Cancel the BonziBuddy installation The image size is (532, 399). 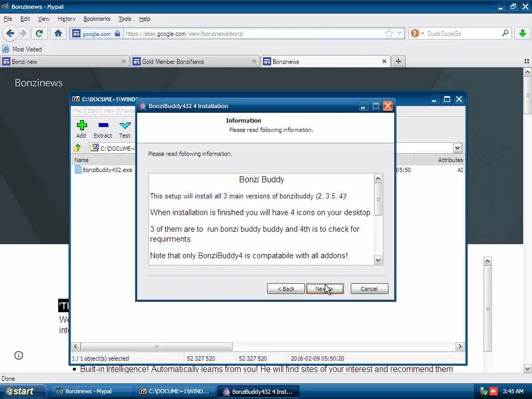point(369,289)
